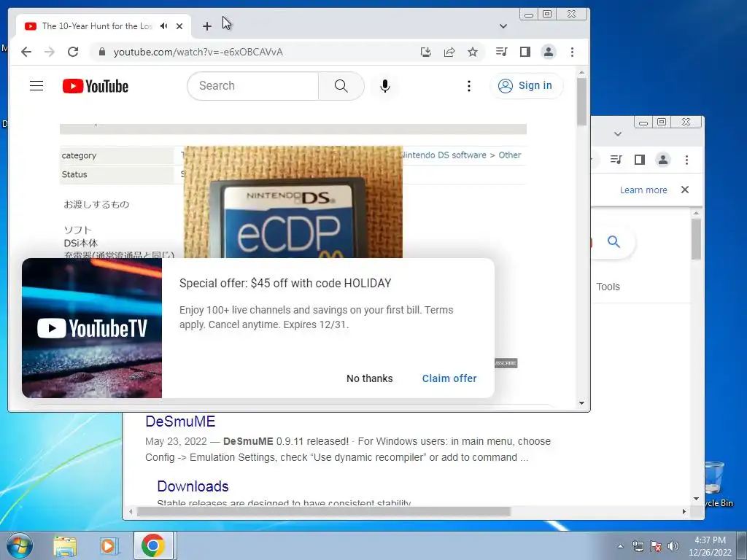Open the clock showing 4:37 PM
The image size is (747, 560).
click(x=710, y=546)
